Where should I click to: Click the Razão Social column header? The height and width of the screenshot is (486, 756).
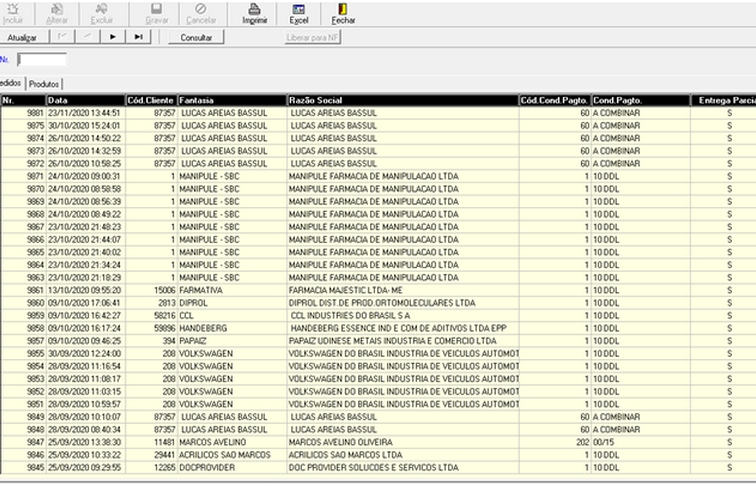pyautogui.click(x=403, y=100)
